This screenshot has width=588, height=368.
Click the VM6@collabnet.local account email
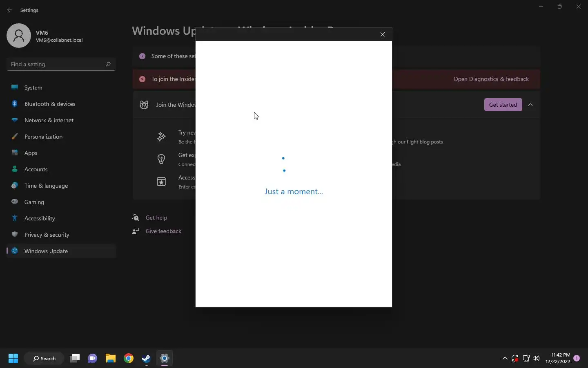pos(59,40)
